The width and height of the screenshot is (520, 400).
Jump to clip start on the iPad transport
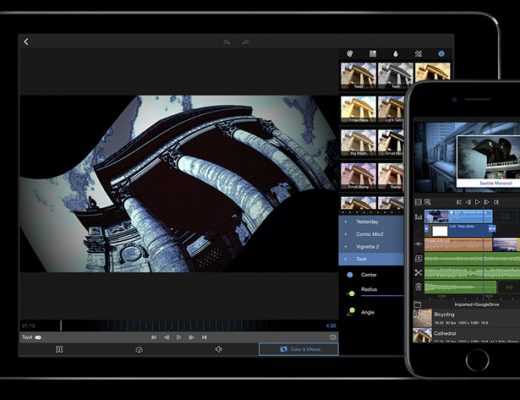154,337
